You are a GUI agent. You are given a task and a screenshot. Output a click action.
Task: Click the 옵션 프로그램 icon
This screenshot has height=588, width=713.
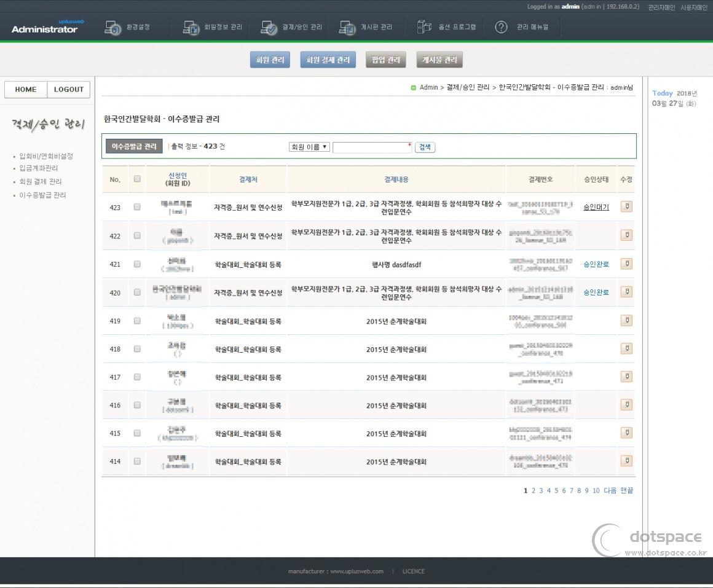[x=425, y=28]
